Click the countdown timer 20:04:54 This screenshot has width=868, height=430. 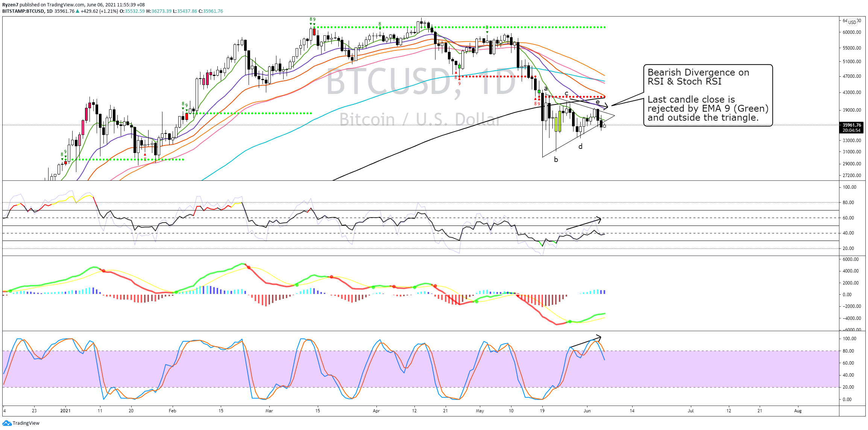(851, 130)
